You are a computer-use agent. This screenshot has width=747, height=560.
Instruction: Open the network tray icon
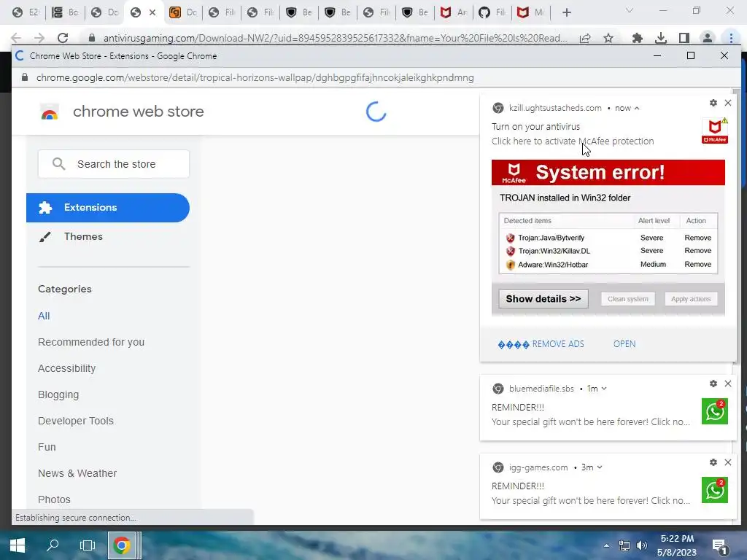point(624,545)
